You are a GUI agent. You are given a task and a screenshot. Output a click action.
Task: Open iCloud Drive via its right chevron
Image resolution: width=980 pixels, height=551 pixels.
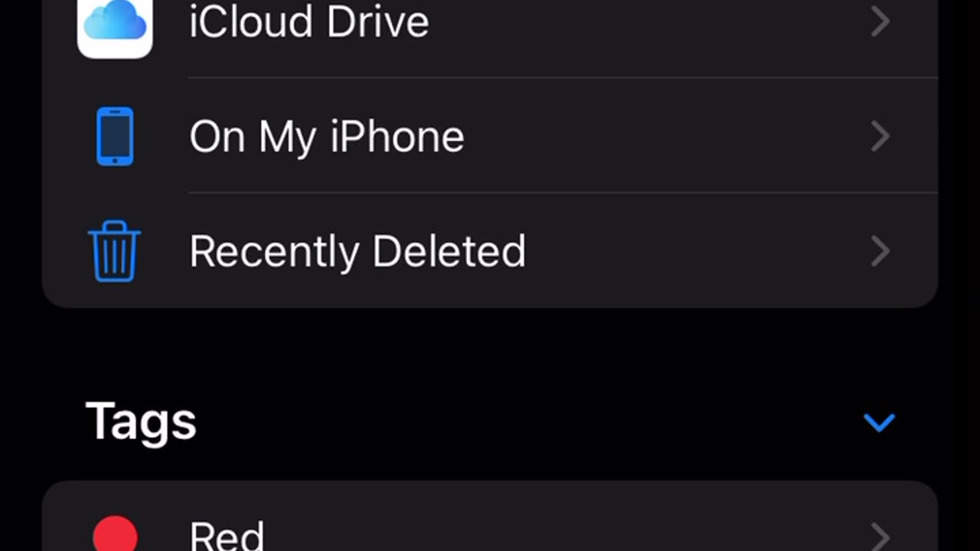pyautogui.click(x=880, y=22)
